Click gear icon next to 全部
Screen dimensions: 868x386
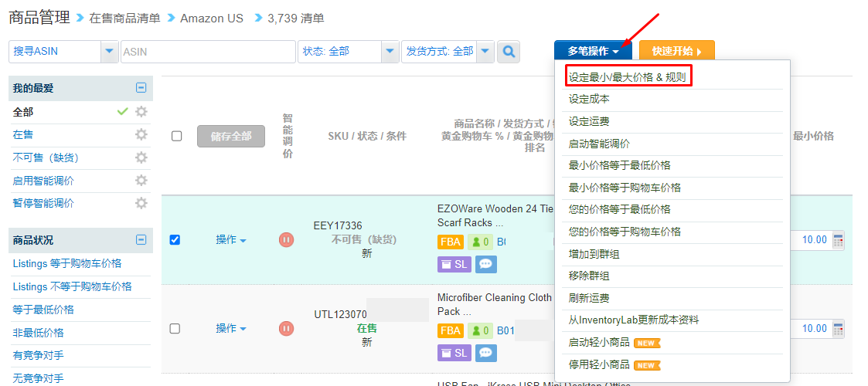click(x=141, y=112)
